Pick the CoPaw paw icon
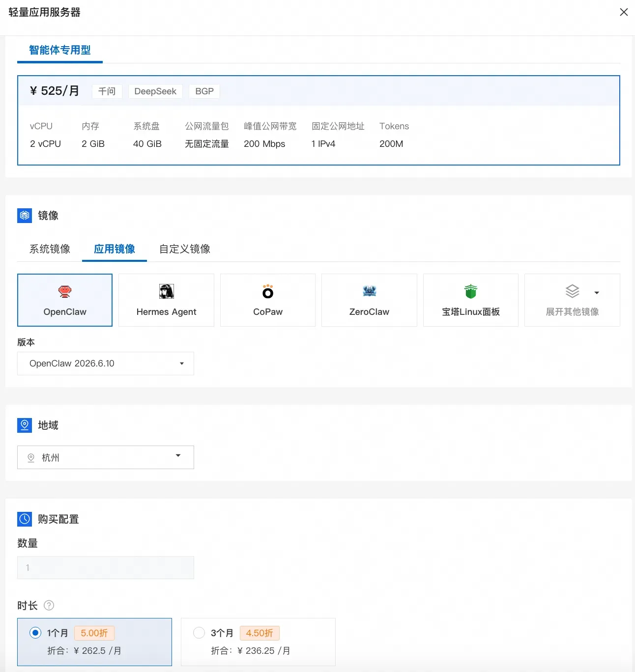This screenshot has width=635, height=672. click(x=268, y=291)
